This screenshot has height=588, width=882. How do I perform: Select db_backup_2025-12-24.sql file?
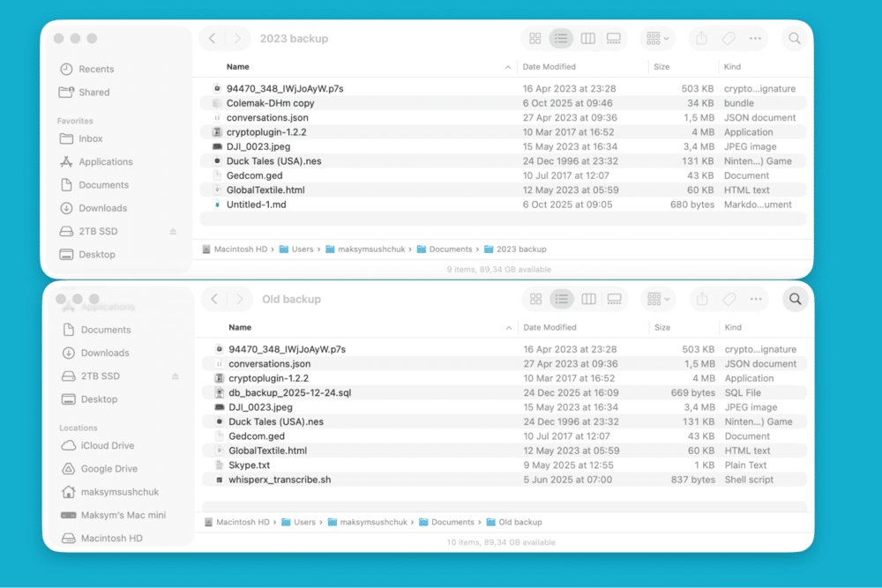pyautogui.click(x=505, y=393)
